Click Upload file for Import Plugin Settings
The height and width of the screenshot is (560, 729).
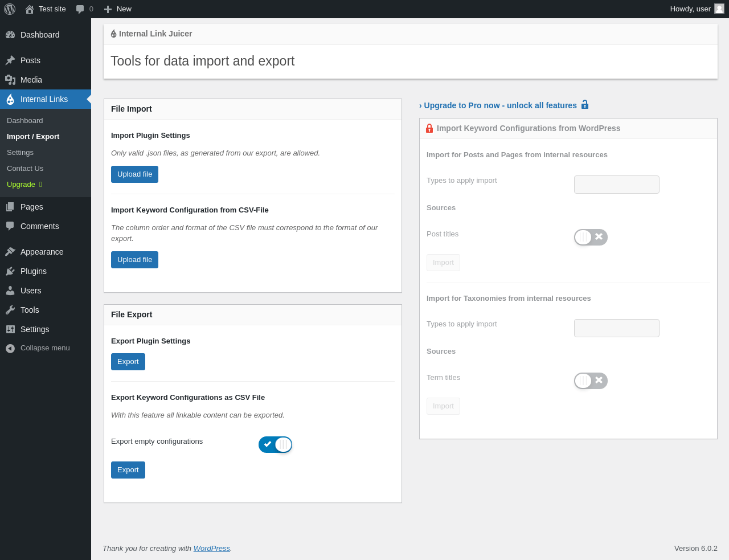134,174
